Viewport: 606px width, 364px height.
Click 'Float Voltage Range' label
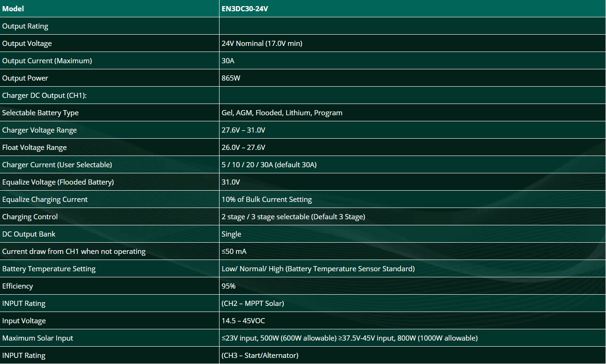pyautogui.click(x=35, y=148)
